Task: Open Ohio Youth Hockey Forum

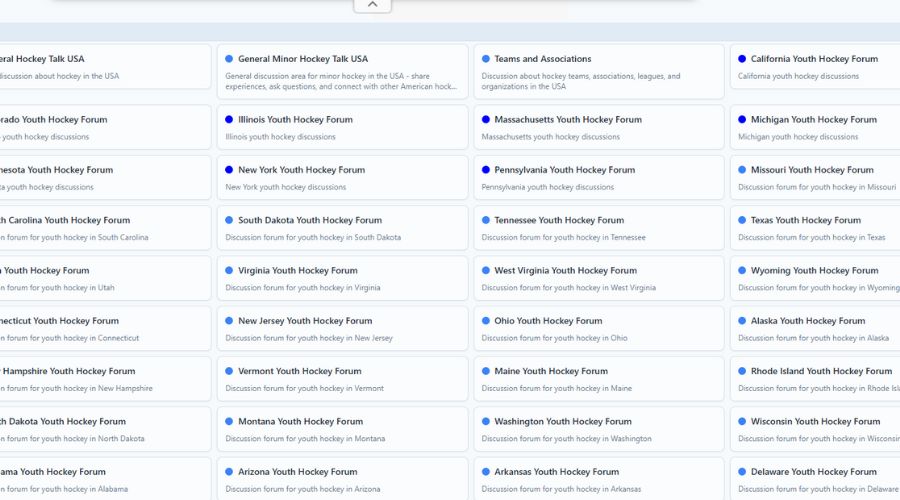Action: [548, 321]
